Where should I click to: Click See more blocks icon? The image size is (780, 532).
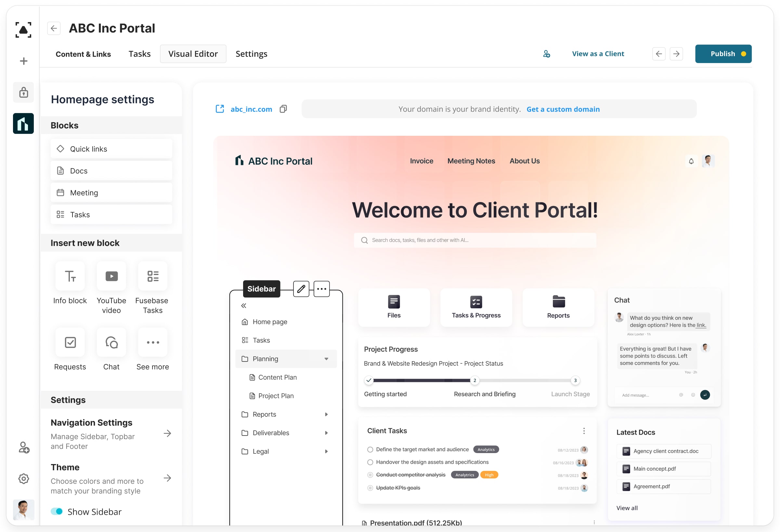(x=153, y=342)
